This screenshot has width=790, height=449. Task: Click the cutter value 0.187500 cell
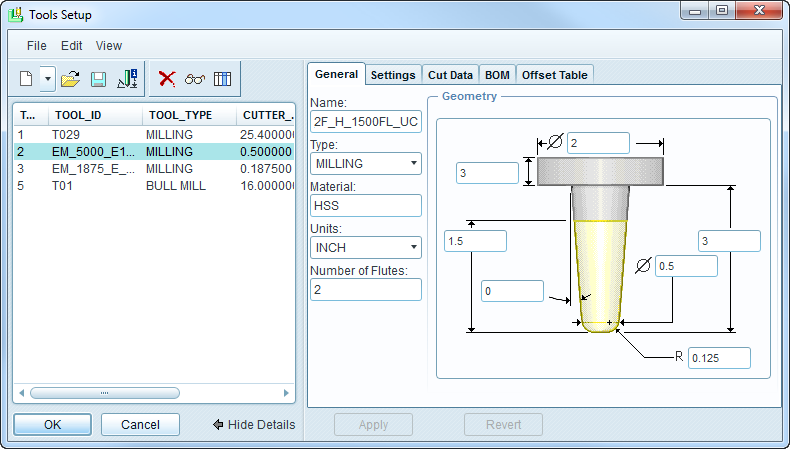(266, 169)
